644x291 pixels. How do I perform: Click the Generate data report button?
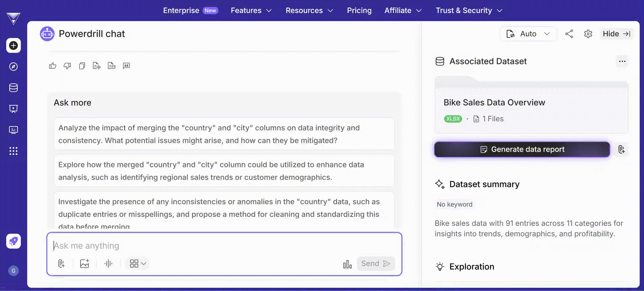click(522, 149)
